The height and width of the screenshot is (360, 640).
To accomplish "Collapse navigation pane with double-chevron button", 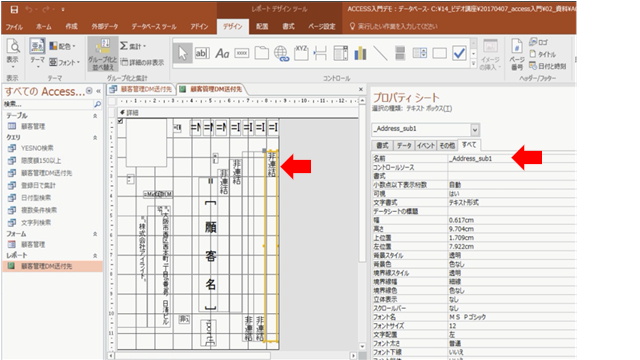I will tap(98, 91).
